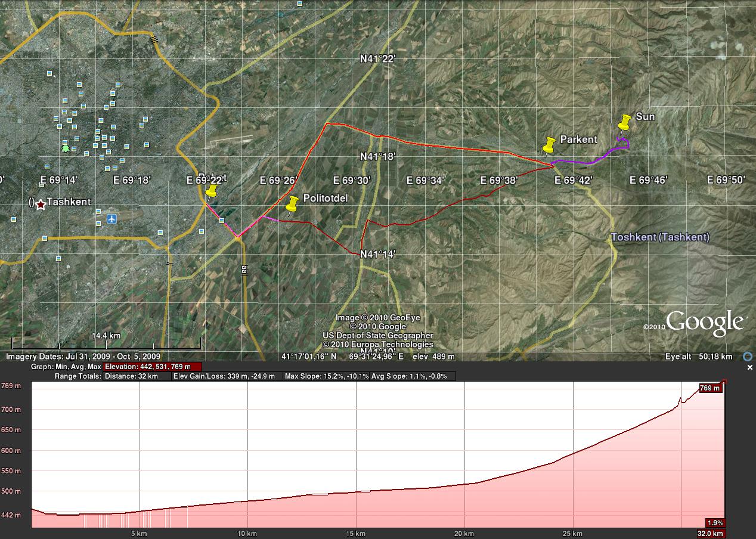Screen dimensions: 756x539
Task: Toggle the highlighted Elevation min/avg/max readout
Action: [151, 367]
